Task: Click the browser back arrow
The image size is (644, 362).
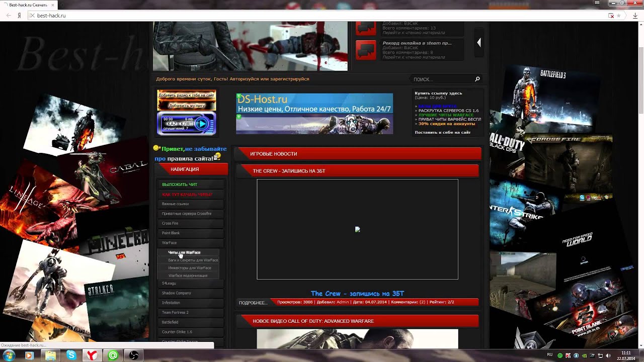Action: [x=9, y=16]
